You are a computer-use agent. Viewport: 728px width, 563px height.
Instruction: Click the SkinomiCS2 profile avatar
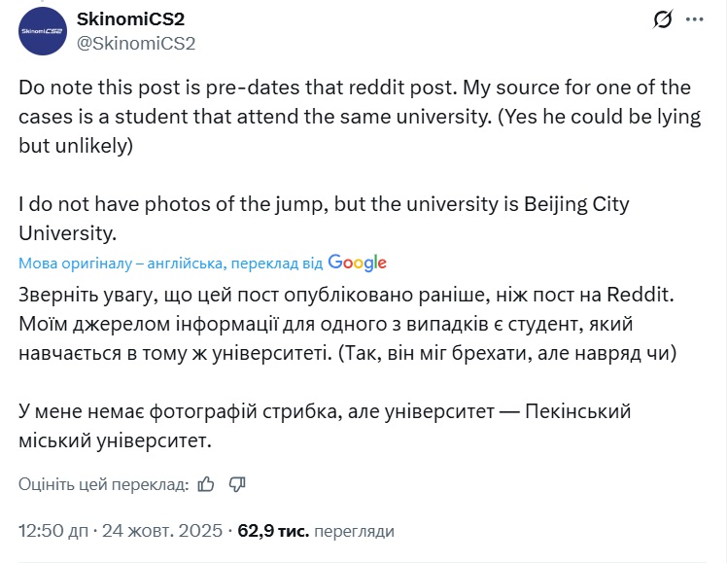pos(42,32)
